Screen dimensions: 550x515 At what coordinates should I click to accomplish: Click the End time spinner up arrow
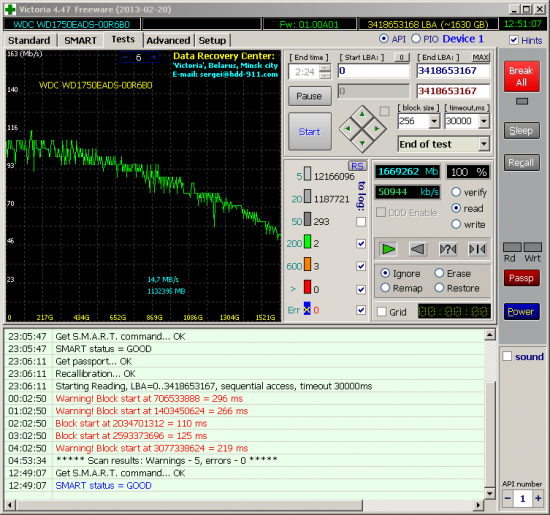325,68
